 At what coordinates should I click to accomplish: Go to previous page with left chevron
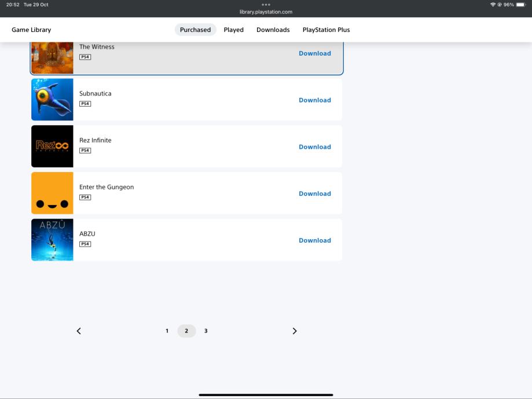click(x=79, y=331)
